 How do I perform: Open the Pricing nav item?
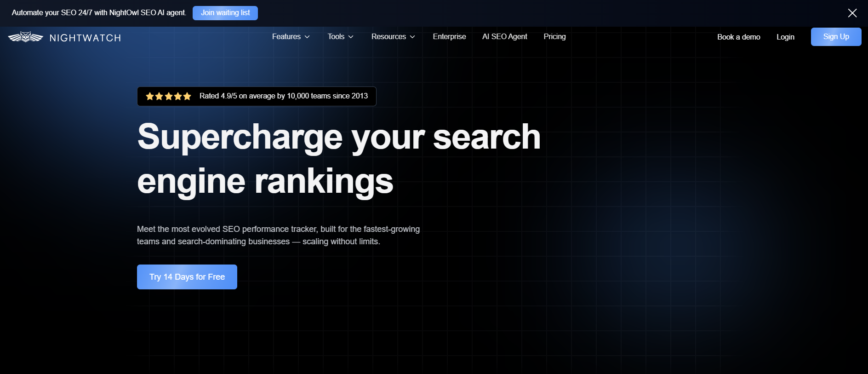tap(554, 37)
